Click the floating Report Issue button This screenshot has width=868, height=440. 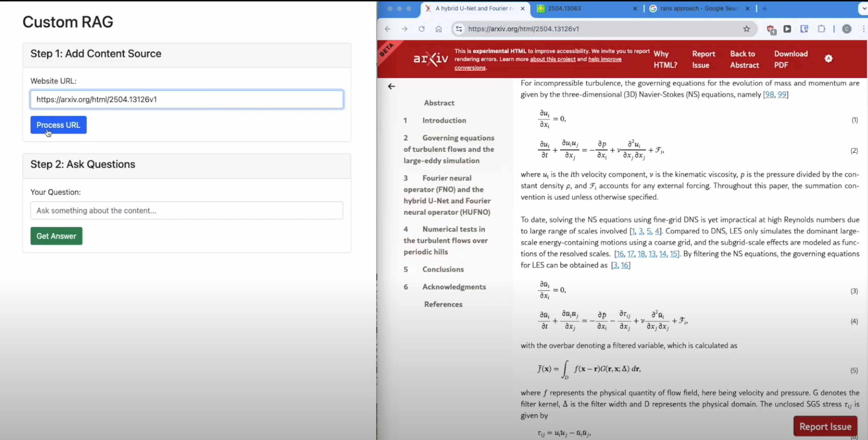click(825, 427)
